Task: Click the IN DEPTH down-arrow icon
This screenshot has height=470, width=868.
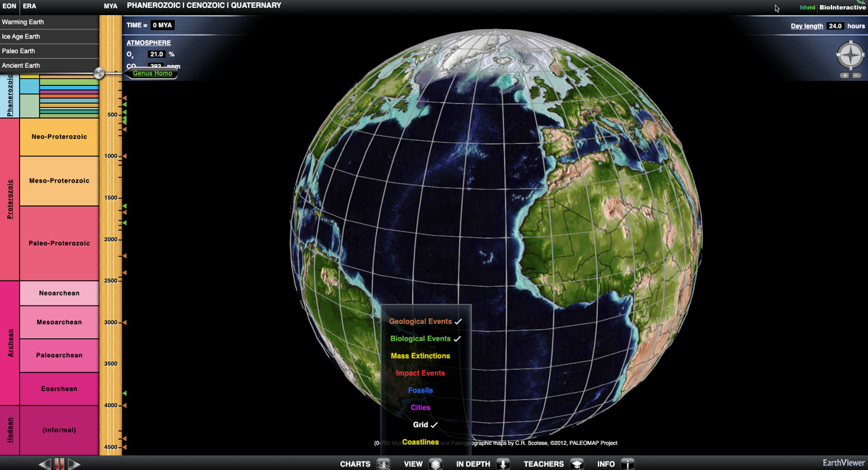Action: click(503, 464)
